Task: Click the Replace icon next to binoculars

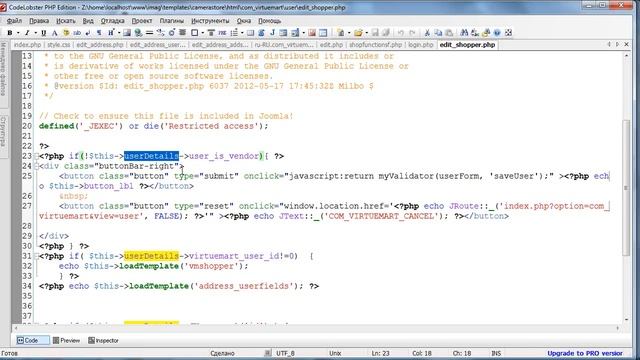Action: [x=475, y=33]
